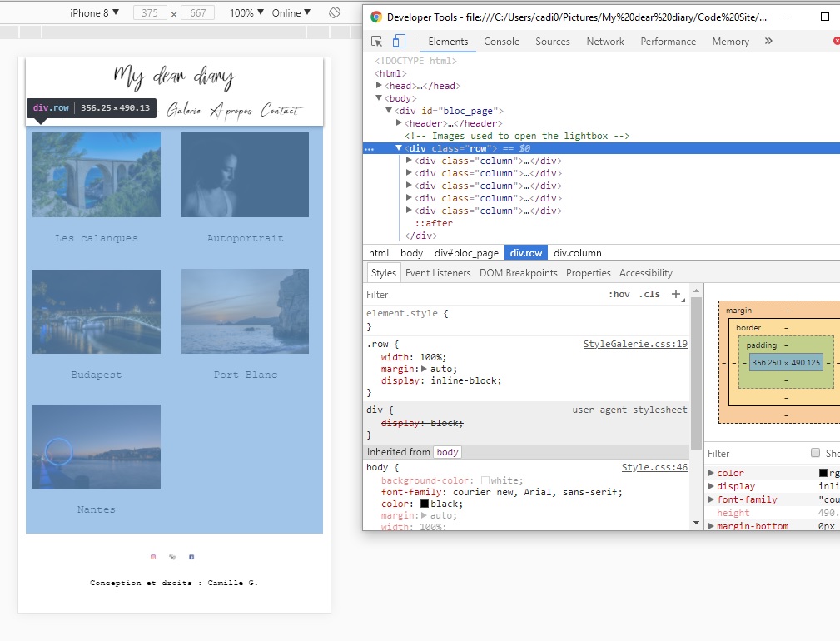Toggle the device toolbar icon
This screenshot has width=840, height=641.
399,42
